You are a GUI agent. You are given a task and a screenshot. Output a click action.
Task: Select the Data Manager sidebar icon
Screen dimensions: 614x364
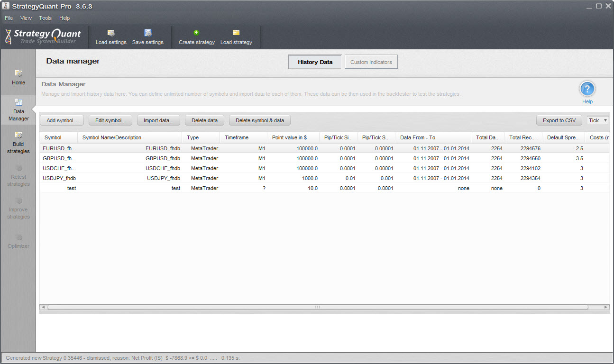(18, 101)
